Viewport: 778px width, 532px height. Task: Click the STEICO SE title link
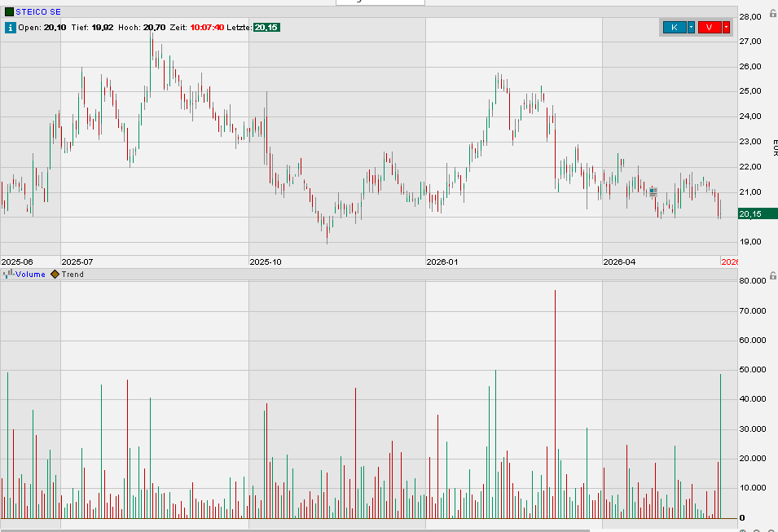pyautogui.click(x=38, y=11)
